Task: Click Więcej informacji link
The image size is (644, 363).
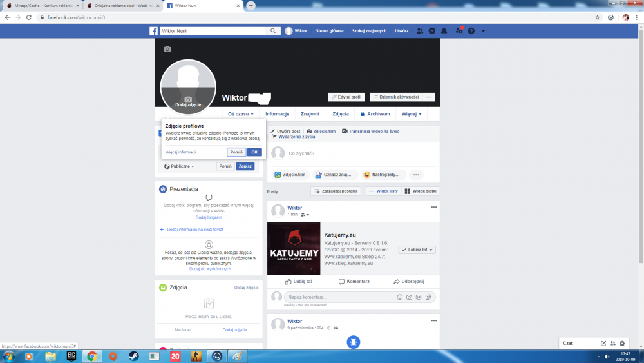Action: click(x=180, y=152)
